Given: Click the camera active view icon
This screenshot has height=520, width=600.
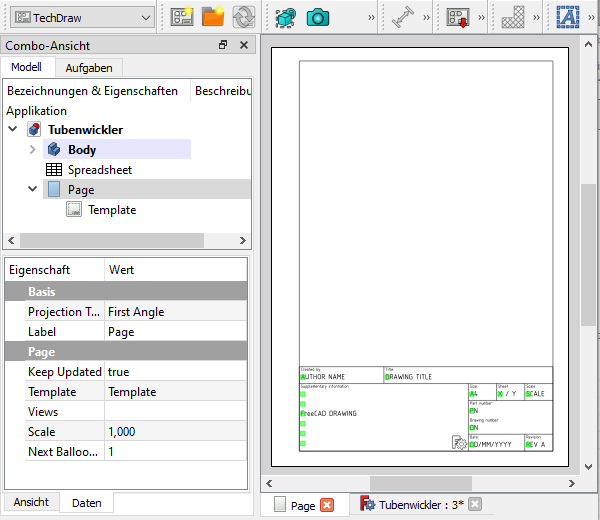Looking at the screenshot, I should coord(318,17).
